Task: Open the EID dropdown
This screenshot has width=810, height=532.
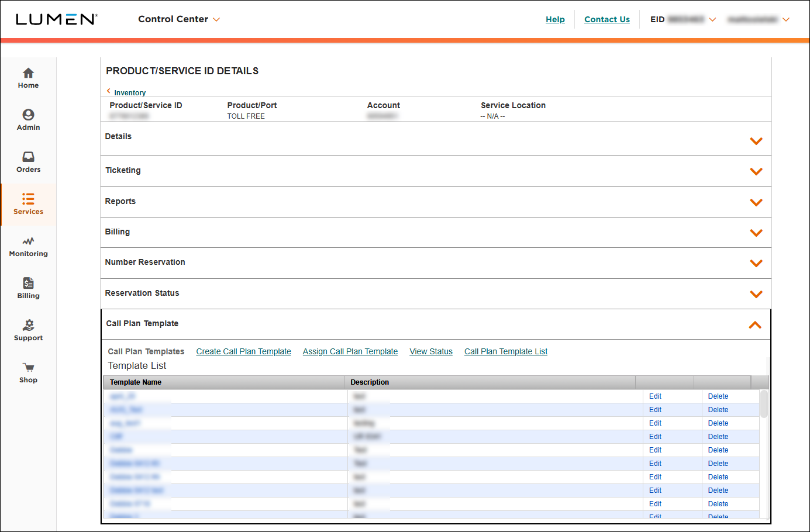Action: [x=712, y=19]
